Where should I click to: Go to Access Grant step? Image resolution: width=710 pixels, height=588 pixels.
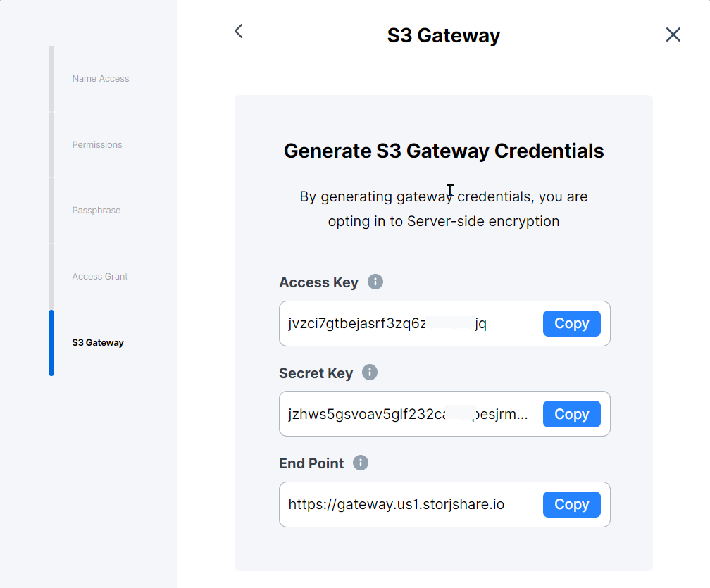[x=99, y=276]
